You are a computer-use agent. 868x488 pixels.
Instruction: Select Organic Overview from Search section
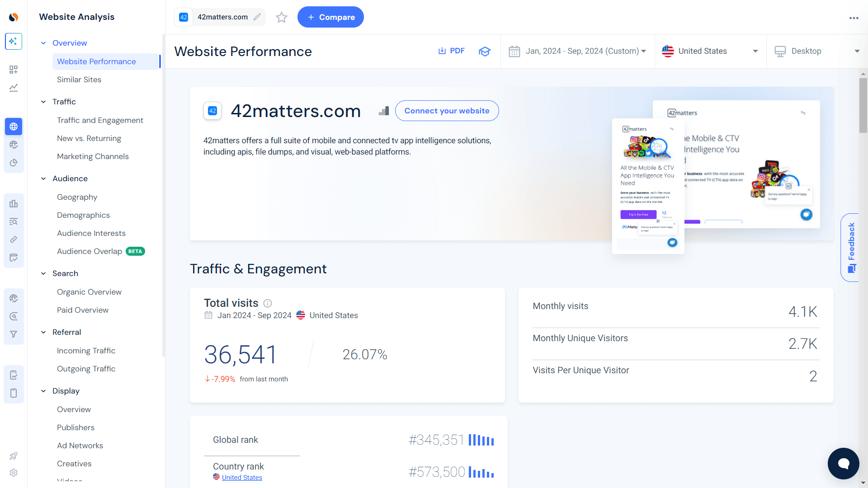click(x=89, y=291)
